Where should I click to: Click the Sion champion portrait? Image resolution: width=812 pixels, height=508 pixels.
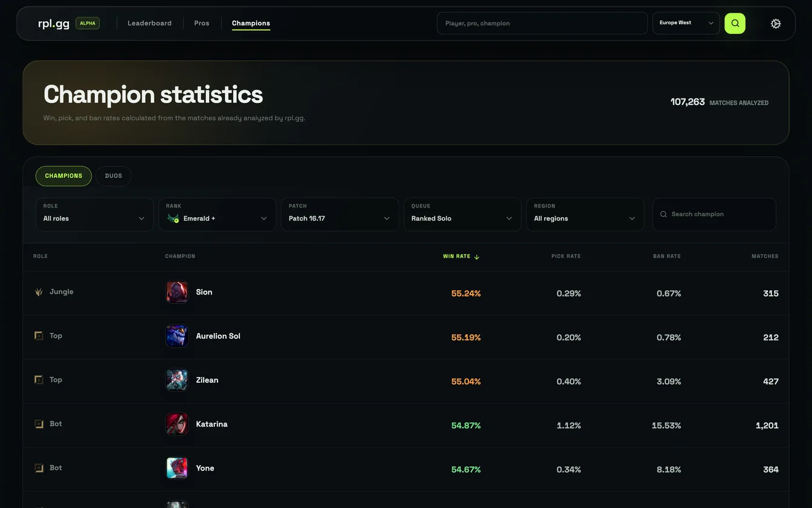(x=177, y=292)
